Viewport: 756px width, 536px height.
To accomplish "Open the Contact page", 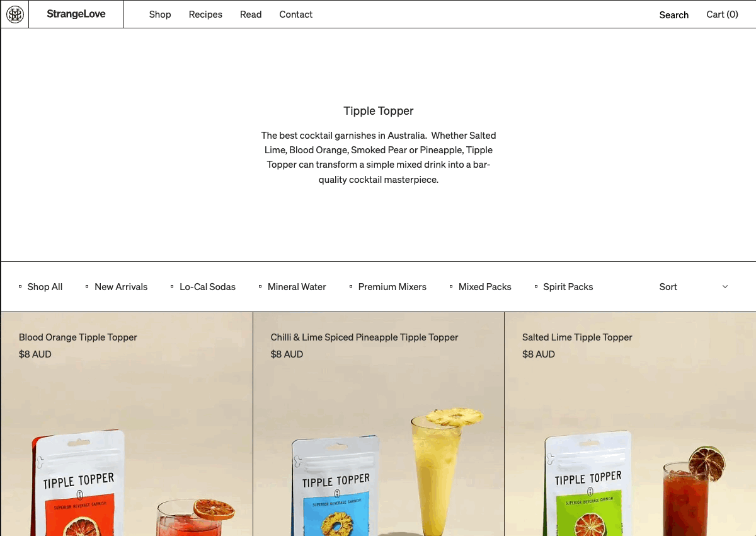I will (x=295, y=15).
